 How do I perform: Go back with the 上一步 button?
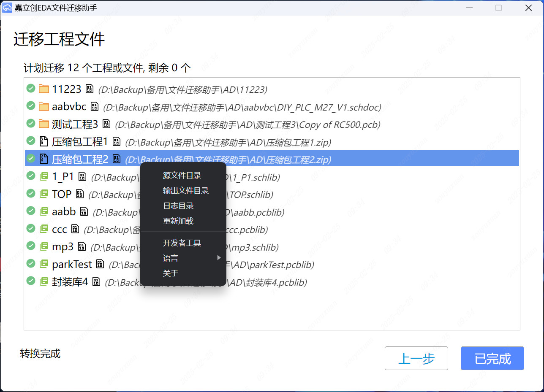click(416, 358)
